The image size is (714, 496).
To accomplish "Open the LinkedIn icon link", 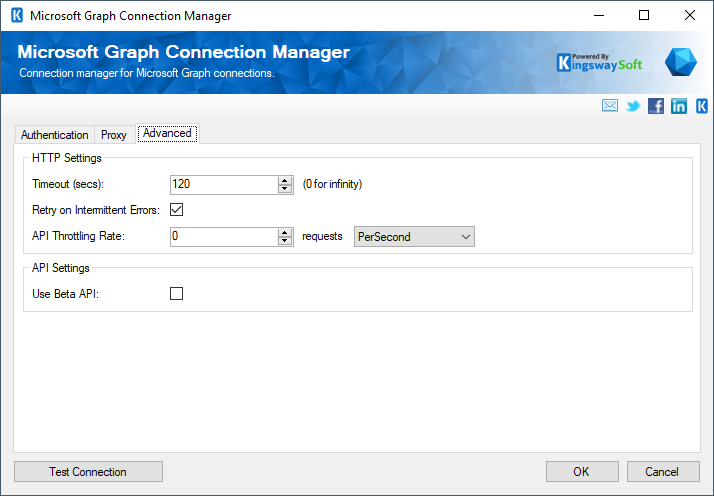I will [678, 106].
